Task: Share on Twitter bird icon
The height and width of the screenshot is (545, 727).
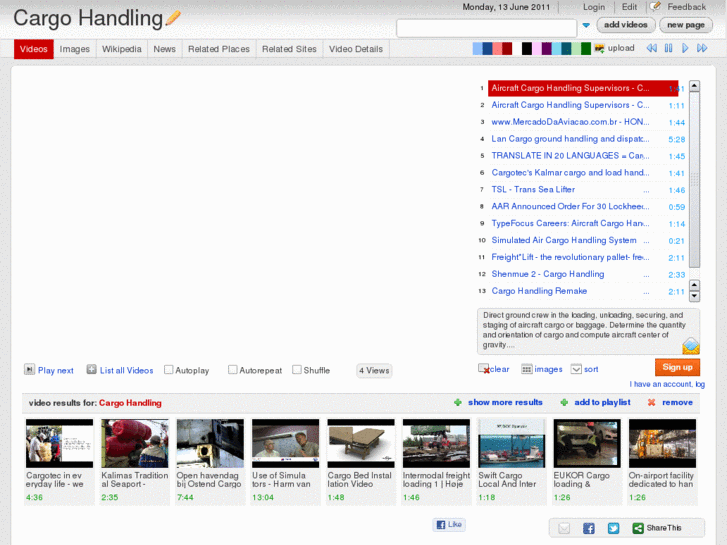Action: [x=613, y=528]
